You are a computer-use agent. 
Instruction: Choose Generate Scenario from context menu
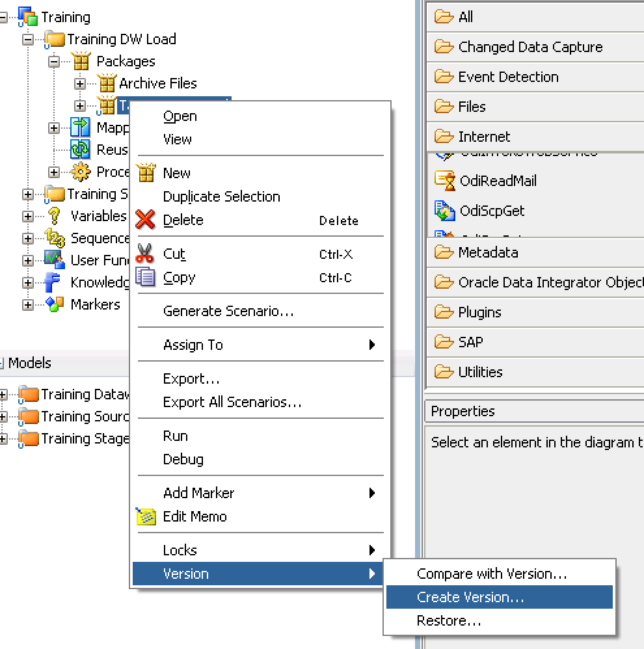point(260,311)
